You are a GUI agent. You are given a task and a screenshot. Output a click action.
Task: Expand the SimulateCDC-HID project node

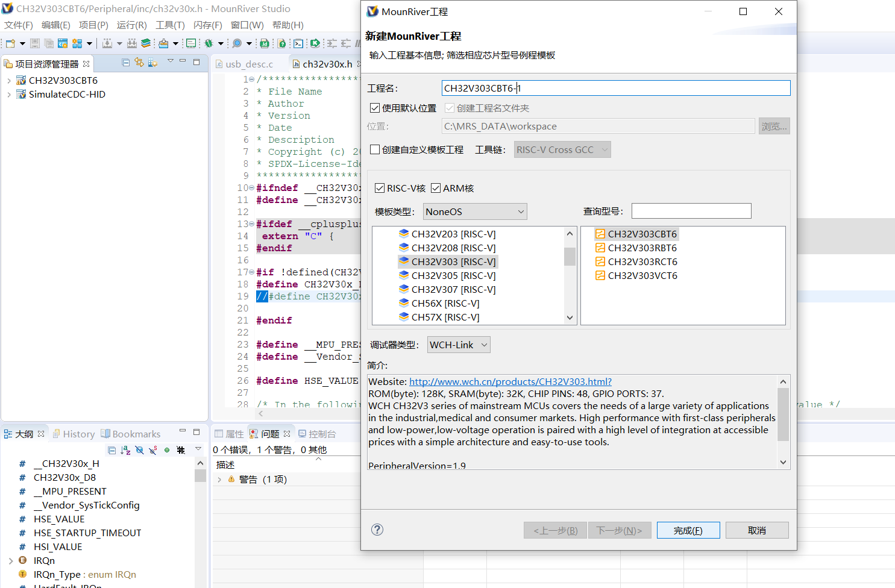click(x=8, y=94)
